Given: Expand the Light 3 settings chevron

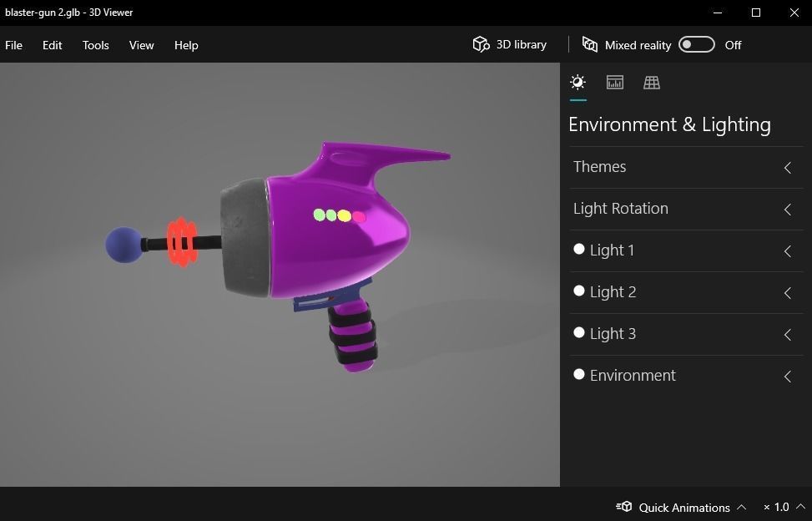Looking at the screenshot, I should (x=788, y=335).
